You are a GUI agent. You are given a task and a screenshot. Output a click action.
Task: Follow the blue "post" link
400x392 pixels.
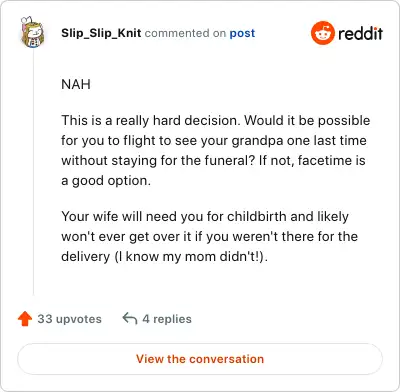[242, 33]
